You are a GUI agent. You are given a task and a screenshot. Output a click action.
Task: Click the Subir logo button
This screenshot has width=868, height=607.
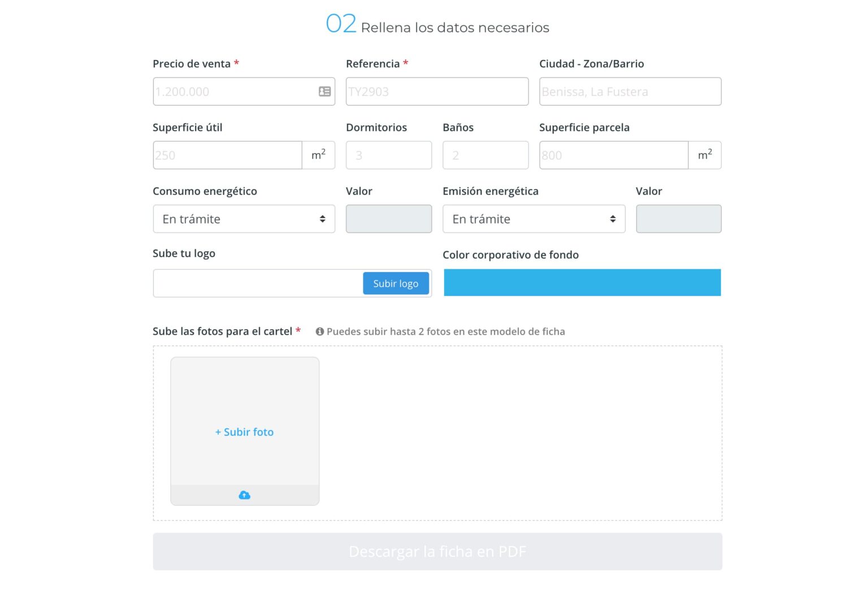tap(396, 283)
